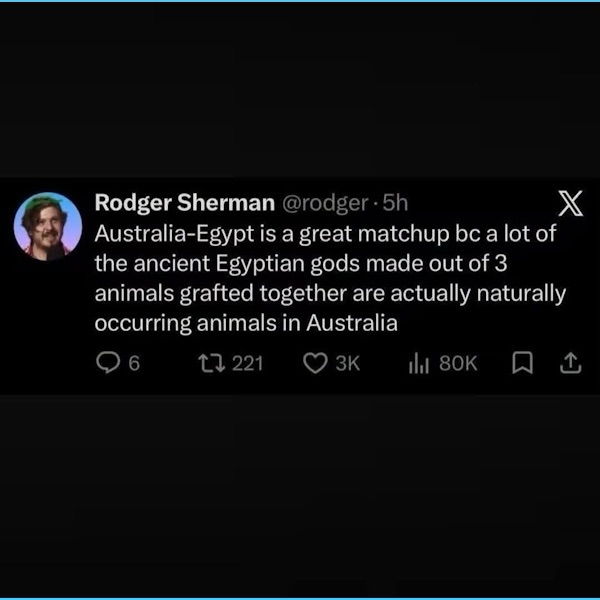Click the 5h timestamp
Image resolution: width=600 pixels, height=600 pixels.
coord(395,203)
